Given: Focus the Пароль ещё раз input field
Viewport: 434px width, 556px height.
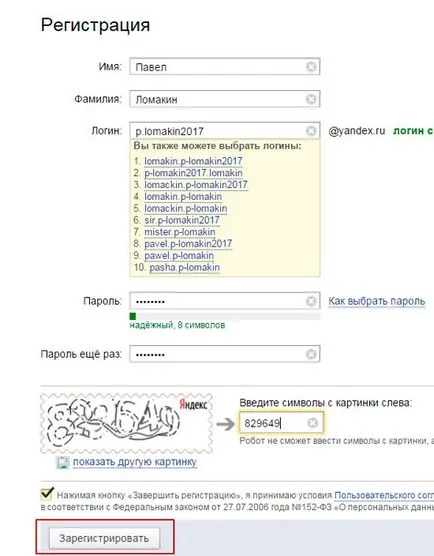Looking at the screenshot, I should coord(225,354).
